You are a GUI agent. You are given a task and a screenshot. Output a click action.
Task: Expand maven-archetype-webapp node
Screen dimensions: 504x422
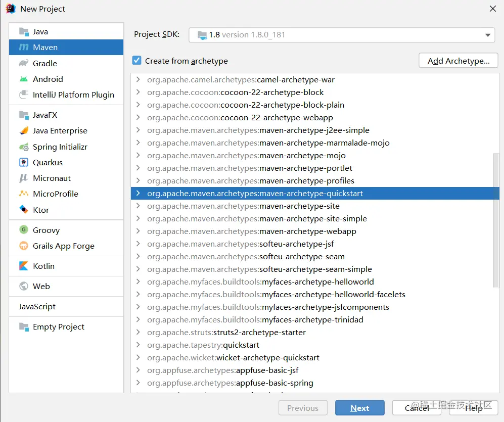(138, 231)
